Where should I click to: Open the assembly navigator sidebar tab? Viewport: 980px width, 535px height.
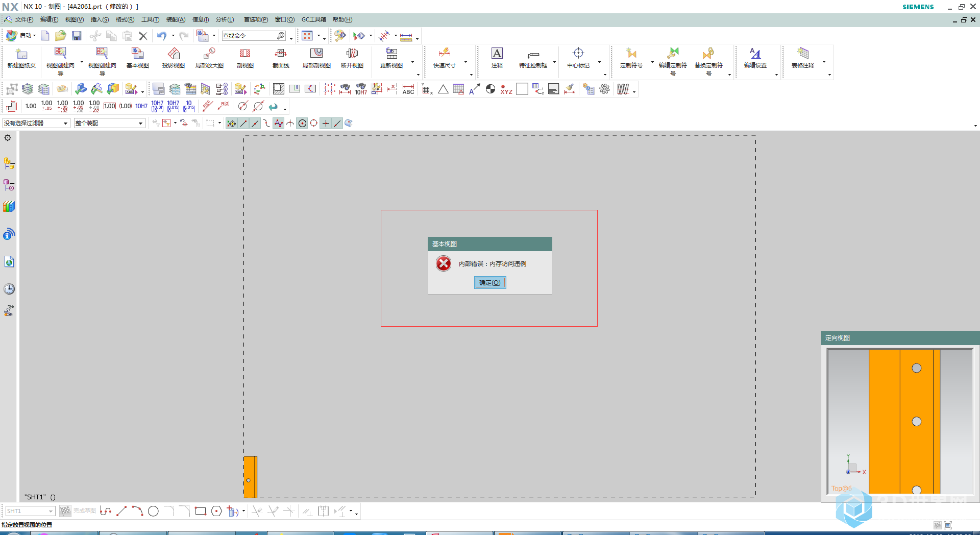point(9,163)
